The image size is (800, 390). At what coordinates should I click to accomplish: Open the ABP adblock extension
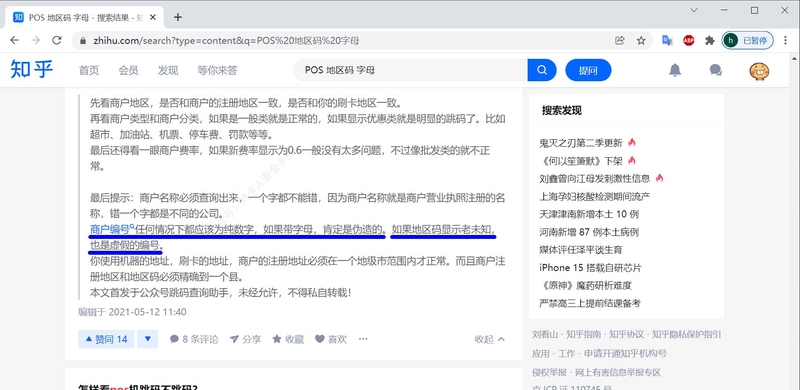[x=689, y=40]
